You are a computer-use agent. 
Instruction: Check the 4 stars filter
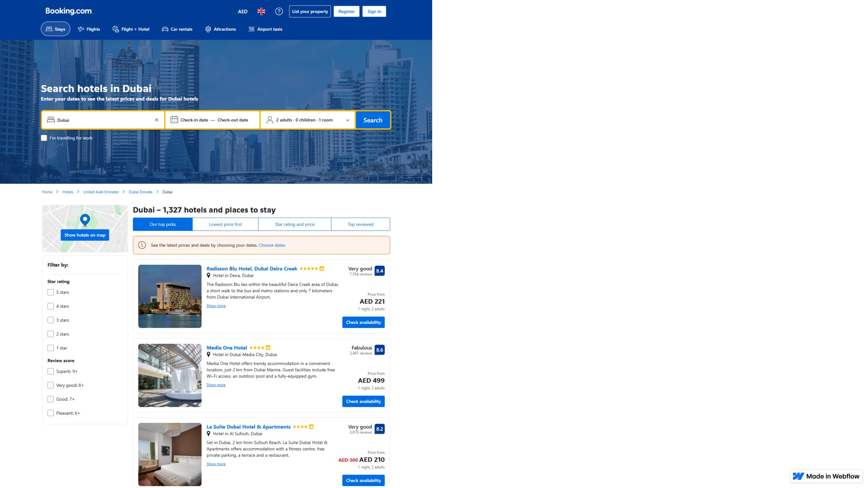[x=51, y=306]
